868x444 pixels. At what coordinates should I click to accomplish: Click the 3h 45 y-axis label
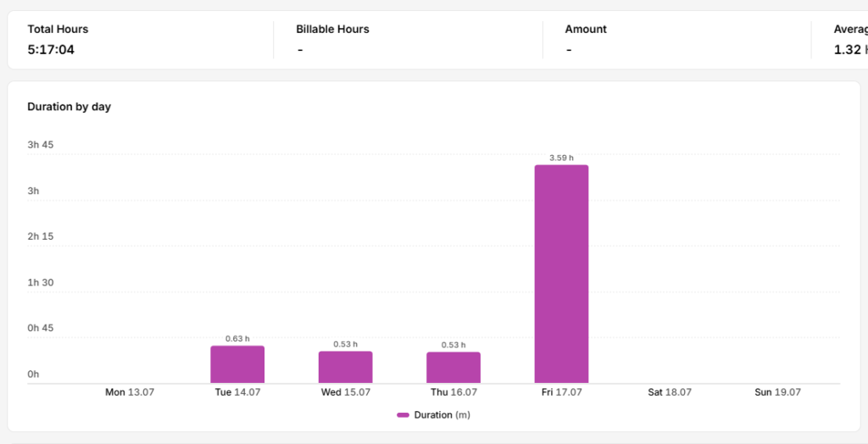coord(41,145)
